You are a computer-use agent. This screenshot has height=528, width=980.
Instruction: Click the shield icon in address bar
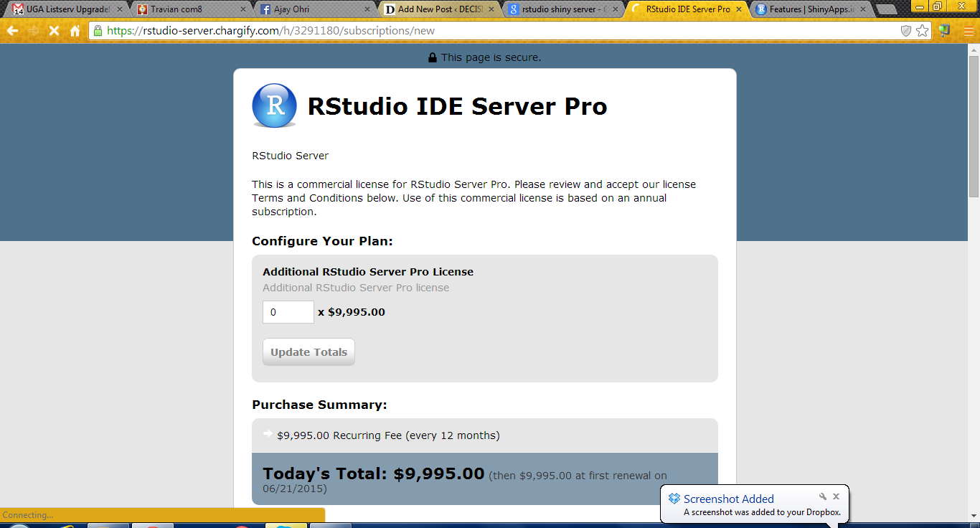click(906, 31)
